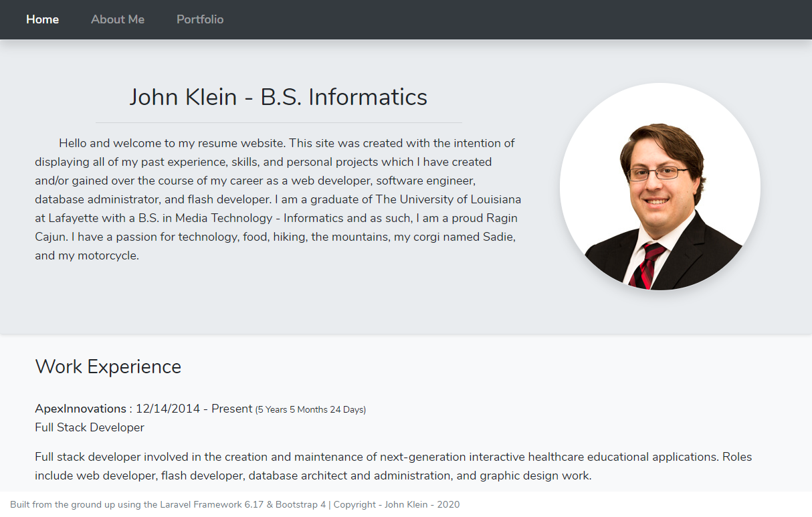The image size is (812, 517).
Task: Click the "12/14/2014 - Present" date range
Action: pos(194,409)
